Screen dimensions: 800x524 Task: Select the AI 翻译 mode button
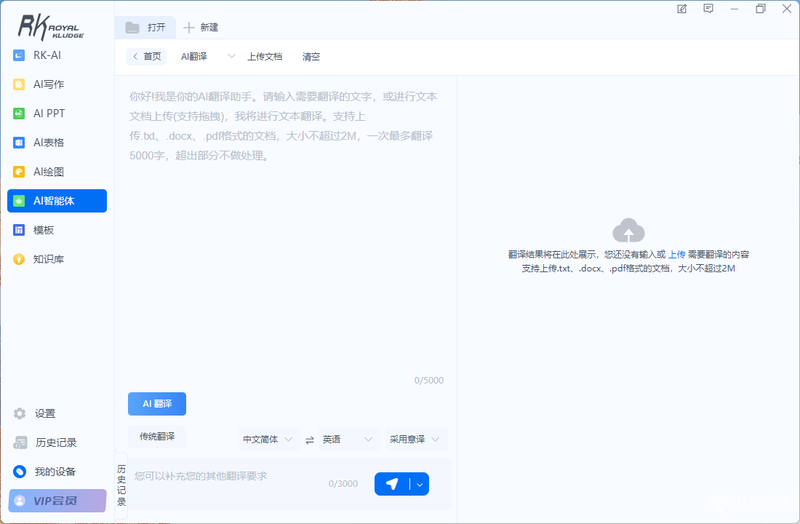point(157,404)
